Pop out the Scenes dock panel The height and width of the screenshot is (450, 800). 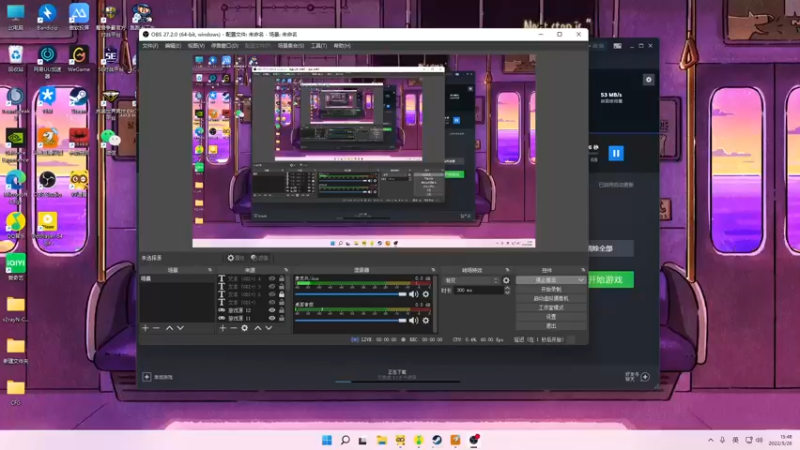[210, 270]
